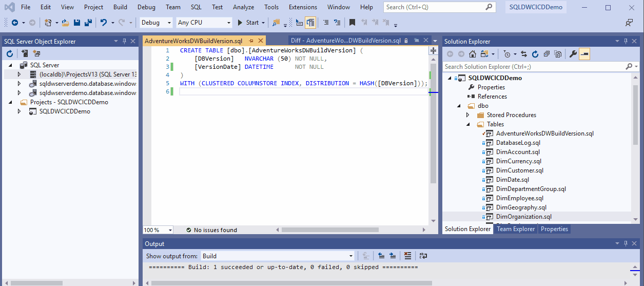Viewport: 644px width, 286px height.
Task: Refresh the SQL Server Object Explorer
Action: coord(9,53)
